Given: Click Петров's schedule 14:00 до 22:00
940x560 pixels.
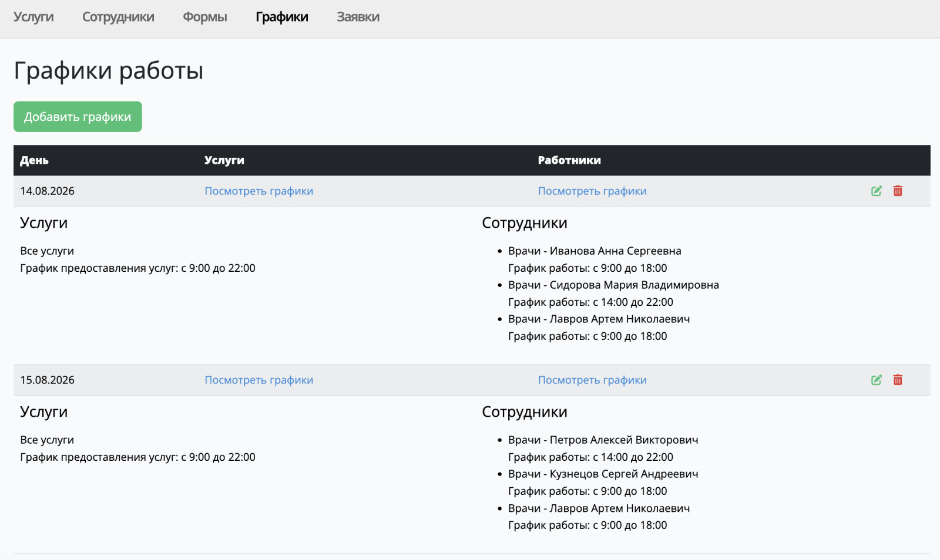Looking at the screenshot, I should (590, 457).
